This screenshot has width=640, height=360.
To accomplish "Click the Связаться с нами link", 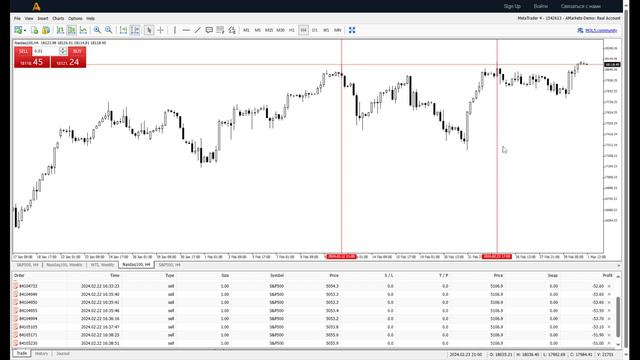I will (580, 6).
